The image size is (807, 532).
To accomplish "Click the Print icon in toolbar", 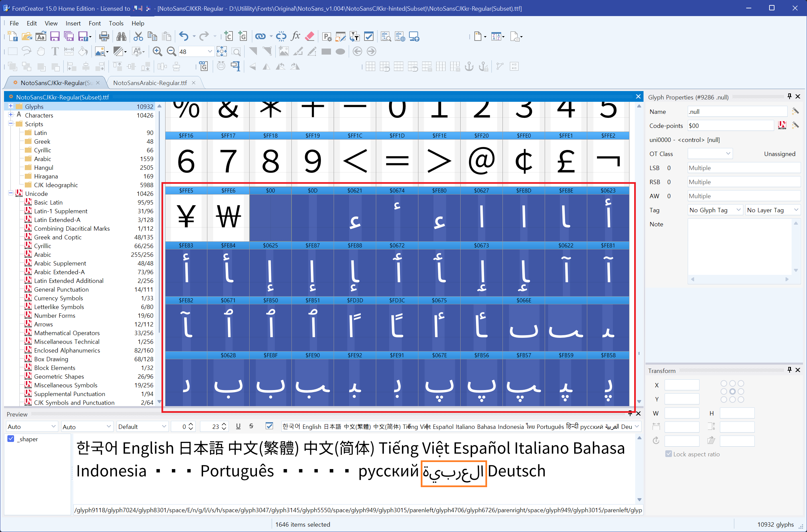I will pos(104,36).
